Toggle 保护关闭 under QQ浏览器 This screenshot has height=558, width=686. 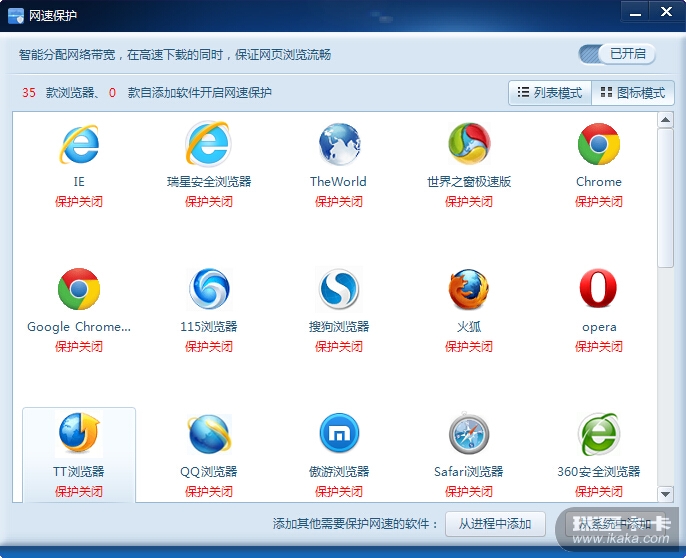[x=209, y=491]
